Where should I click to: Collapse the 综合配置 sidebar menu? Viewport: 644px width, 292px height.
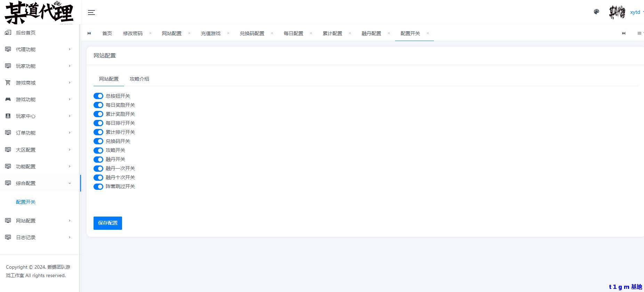[x=38, y=183]
